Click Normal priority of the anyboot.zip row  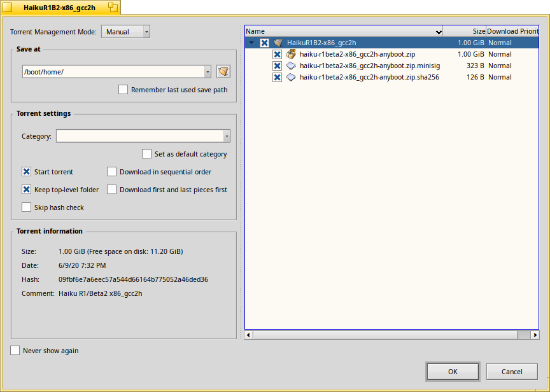[500, 54]
